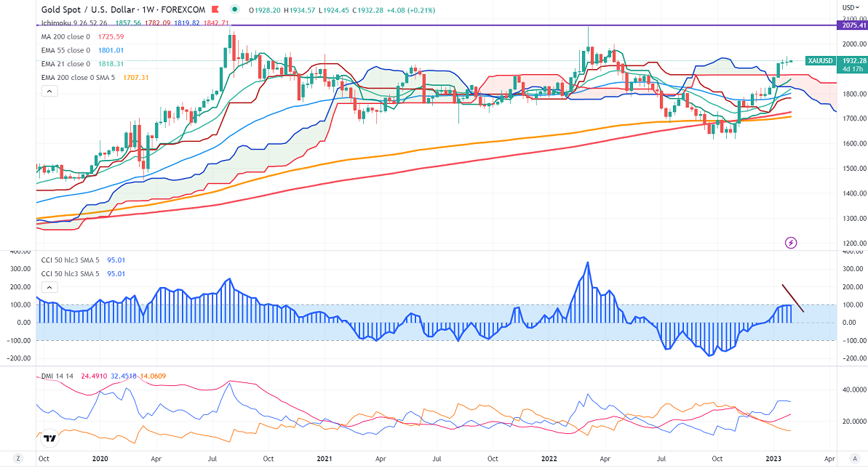Select the Ichimoku 9 26 52 26 legend
Image resolution: width=868 pixels, height=471 pixels.
73,24
